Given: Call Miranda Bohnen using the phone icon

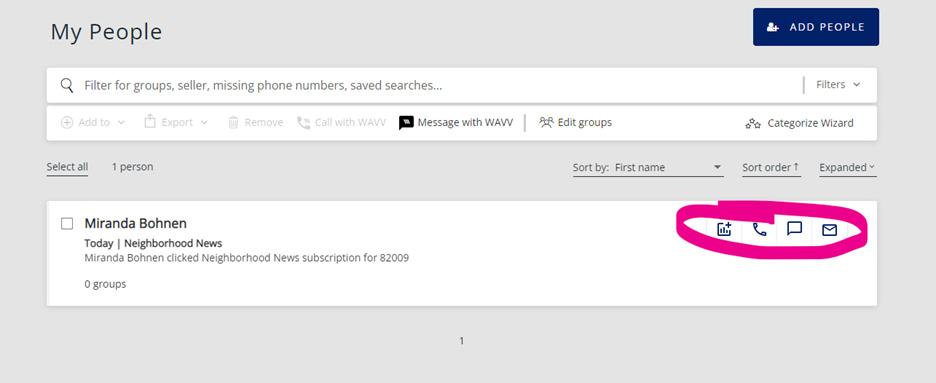Looking at the screenshot, I should tap(759, 229).
